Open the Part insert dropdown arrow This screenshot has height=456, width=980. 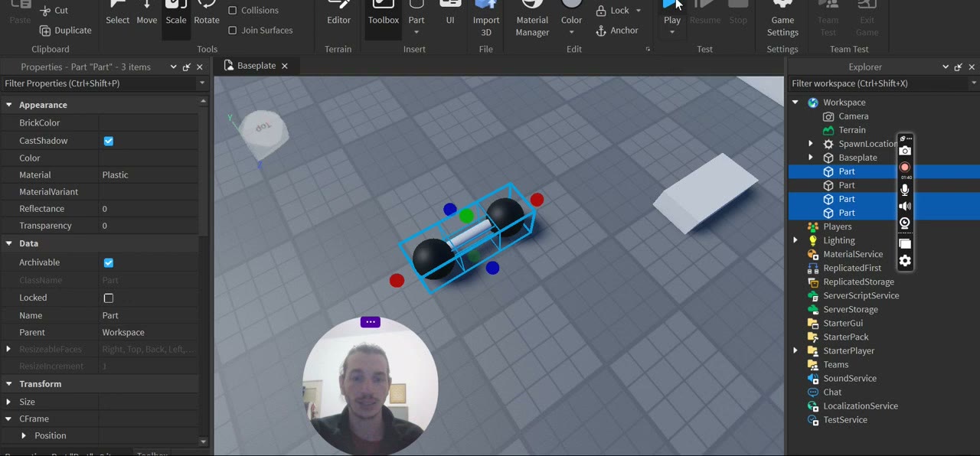(x=416, y=32)
